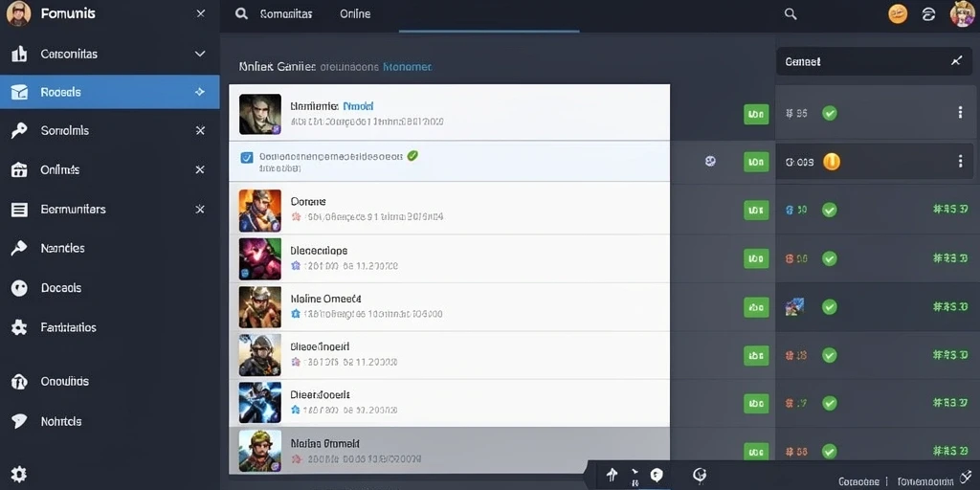Image resolution: width=980 pixels, height=490 pixels.
Task: Click the signal icon beside the top-right avatar
Action: tap(928, 14)
